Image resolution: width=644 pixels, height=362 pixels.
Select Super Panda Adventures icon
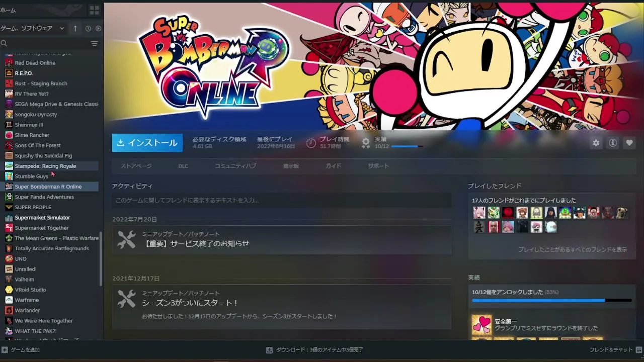pyautogui.click(x=9, y=197)
